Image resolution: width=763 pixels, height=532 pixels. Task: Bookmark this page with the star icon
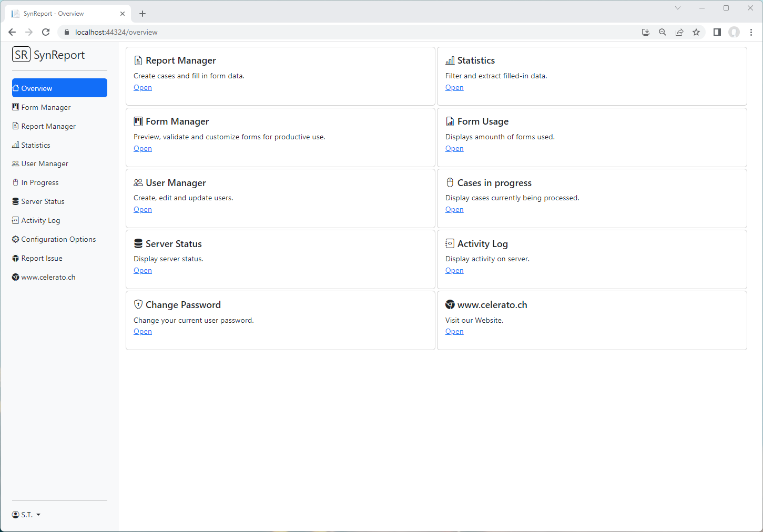[696, 32]
